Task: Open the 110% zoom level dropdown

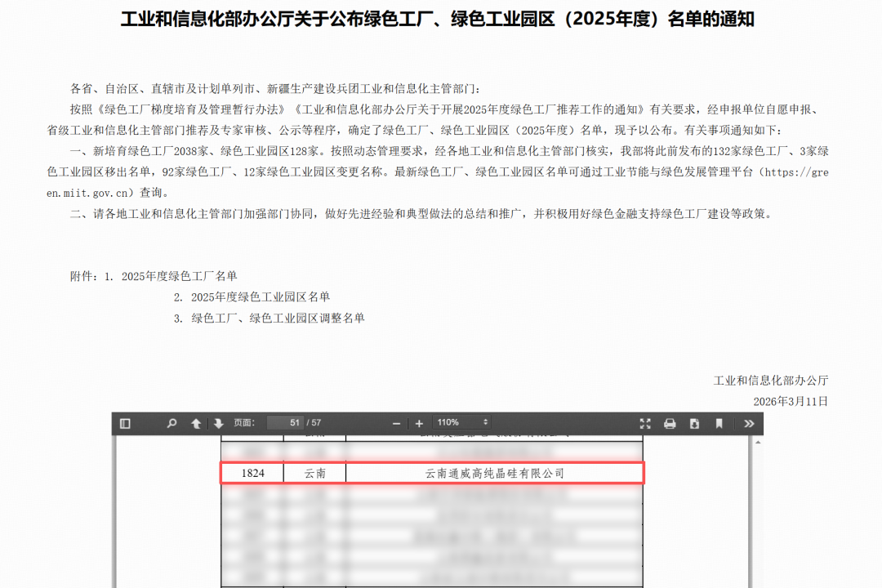Action: click(461, 422)
